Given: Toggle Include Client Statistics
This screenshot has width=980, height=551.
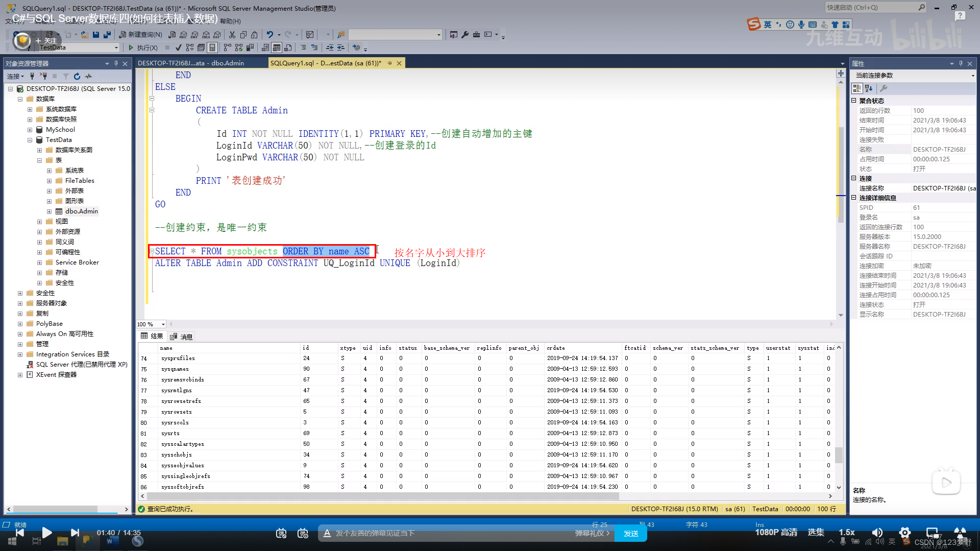Looking at the screenshot, I should 250,47.
